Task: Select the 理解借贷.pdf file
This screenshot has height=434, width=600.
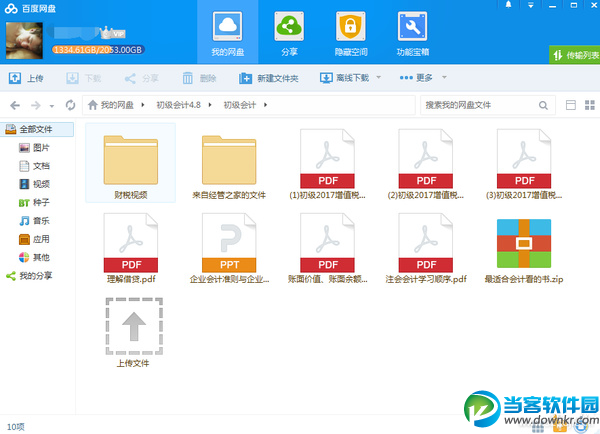Action: coord(130,247)
